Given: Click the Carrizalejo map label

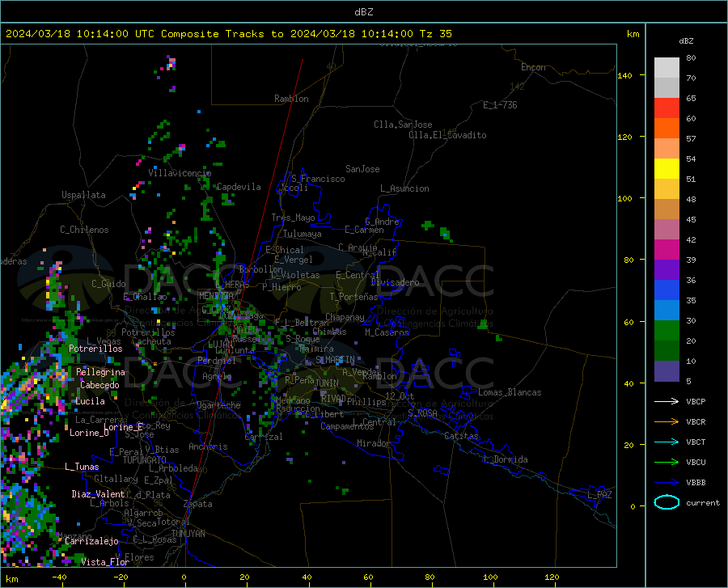Looking at the screenshot, I should tap(91, 541).
